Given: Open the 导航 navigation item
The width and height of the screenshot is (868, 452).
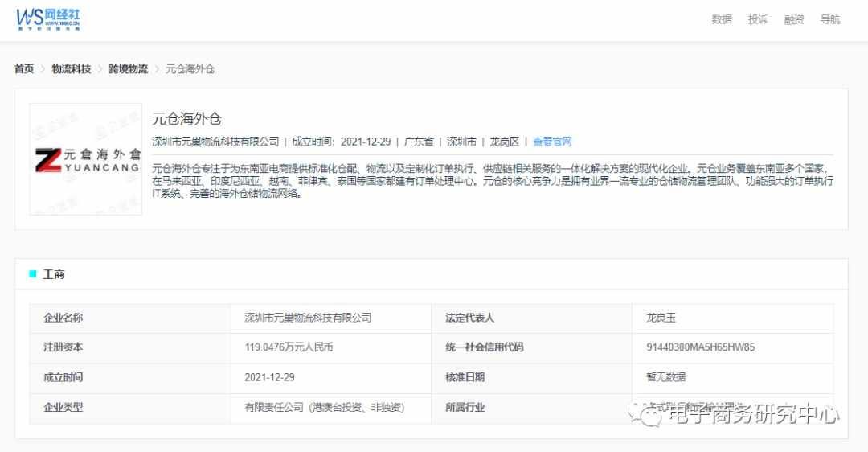Looking at the screenshot, I should 829,19.
